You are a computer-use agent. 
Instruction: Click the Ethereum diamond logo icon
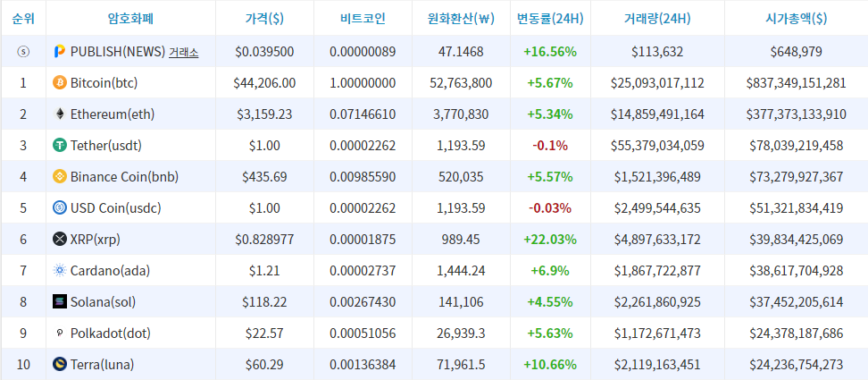pos(59,114)
